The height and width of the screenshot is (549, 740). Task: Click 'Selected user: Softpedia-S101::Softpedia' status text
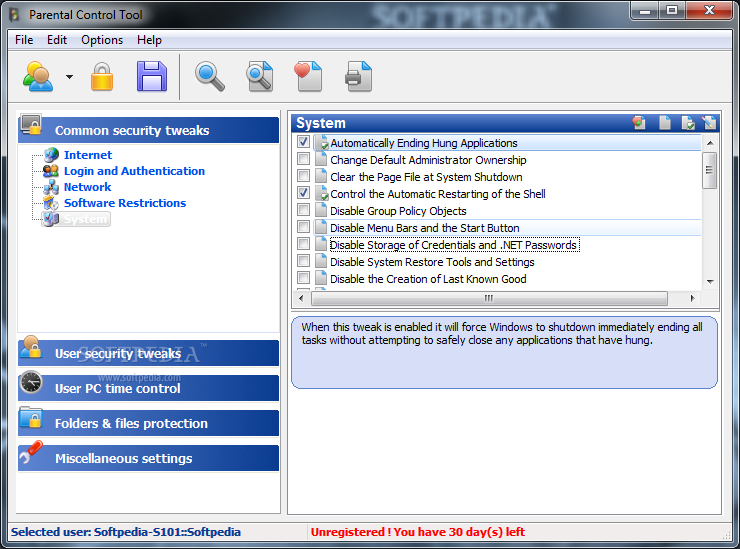tap(126, 532)
